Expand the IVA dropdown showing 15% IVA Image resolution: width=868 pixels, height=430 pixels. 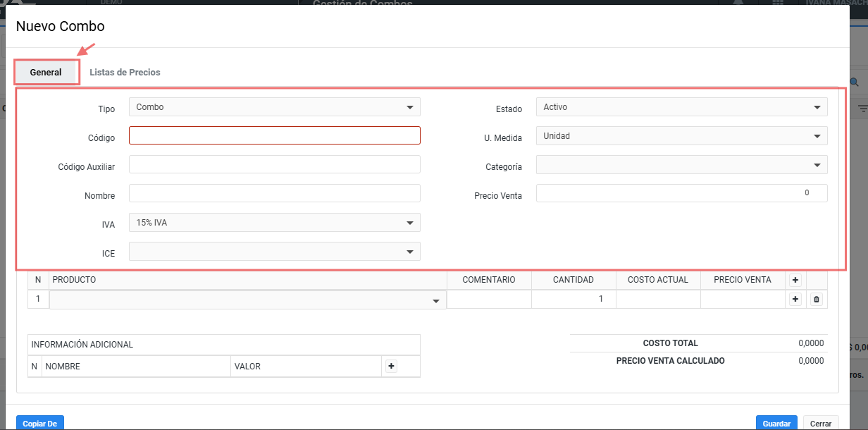coord(274,223)
